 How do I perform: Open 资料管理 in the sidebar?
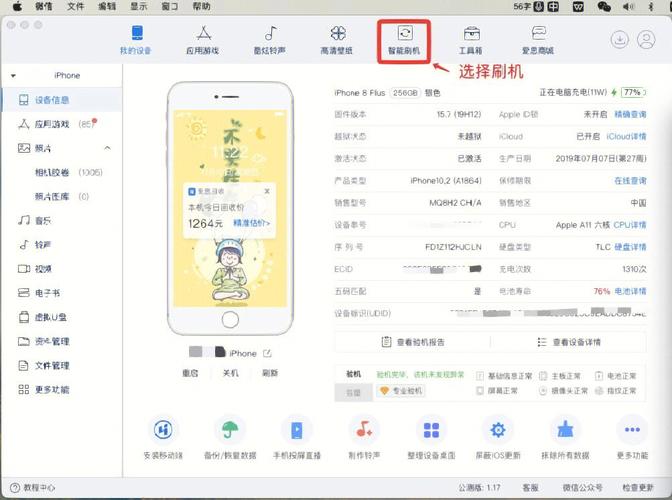[x=43, y=341]
